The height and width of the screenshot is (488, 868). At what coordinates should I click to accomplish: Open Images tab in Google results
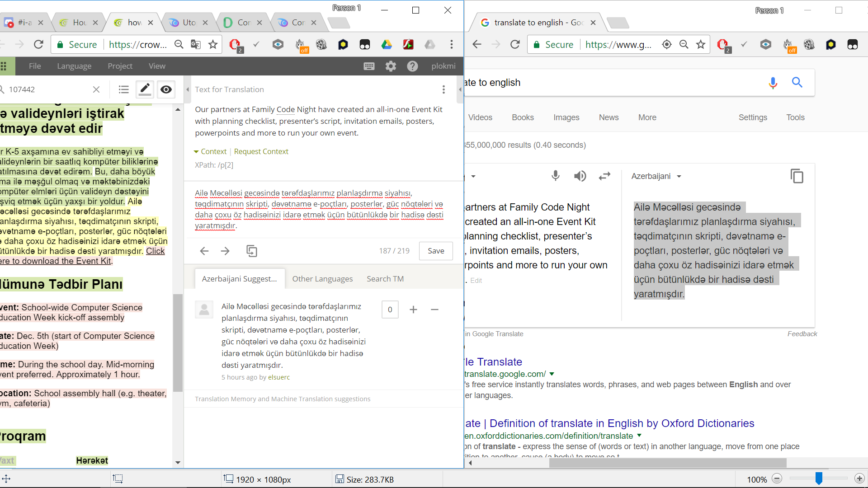tap(566, 117)
